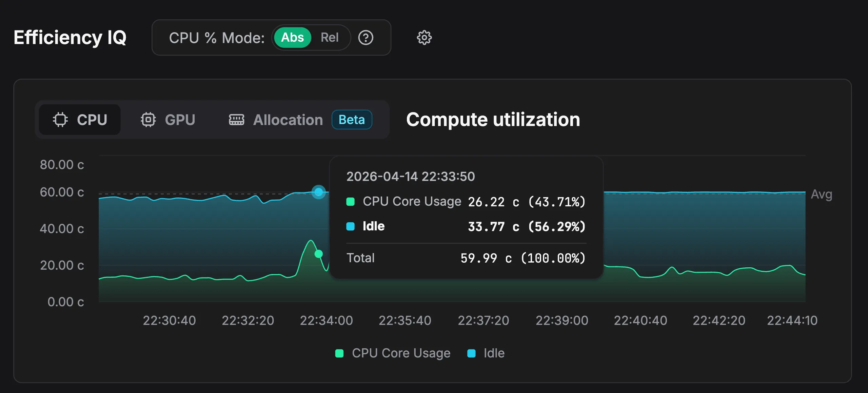
Task: Open settings via the gear icon
Action: pyautogui.click(x=424, y=38)
